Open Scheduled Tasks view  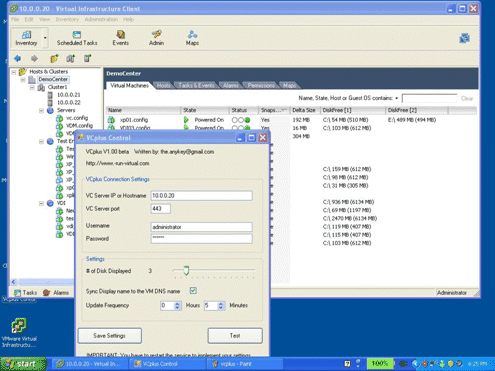(77, 38)
